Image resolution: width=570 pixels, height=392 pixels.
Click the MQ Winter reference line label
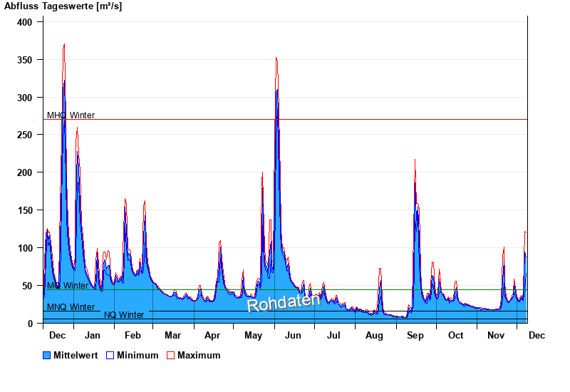click(x=68, y=286)
